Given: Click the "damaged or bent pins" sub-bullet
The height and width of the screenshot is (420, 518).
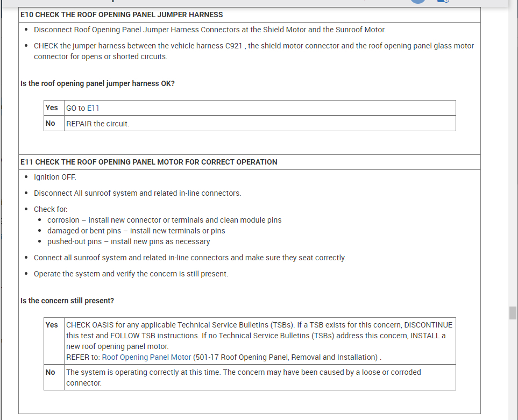Looking at the screenshot, I should (x=136, y=231).
